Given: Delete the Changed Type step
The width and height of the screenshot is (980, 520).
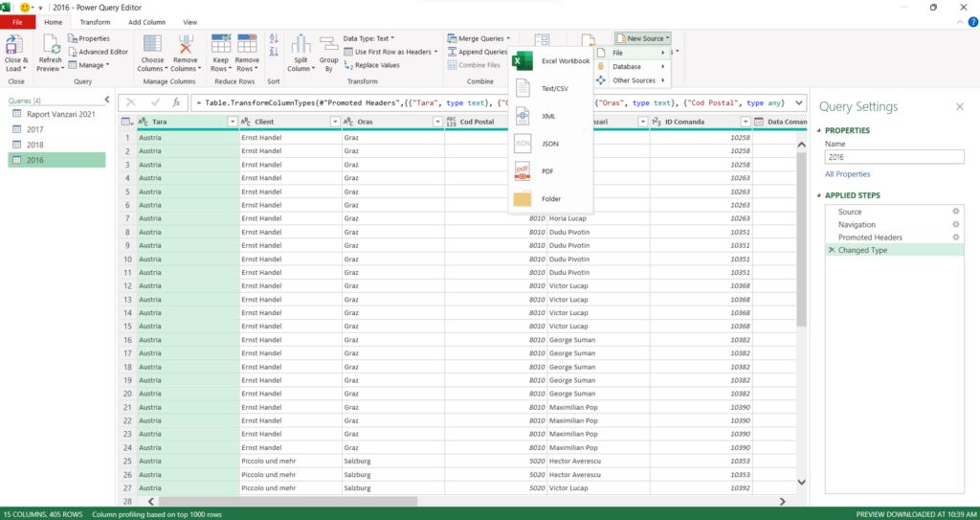Looking at the screenshot, I should [x=832, y=250].
